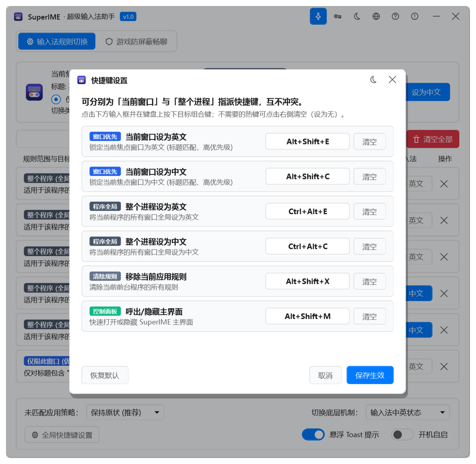Clear the hotkey for 当前窗口设为中文
The width and height of the screenshot is (476, 464).
point(370,176)
